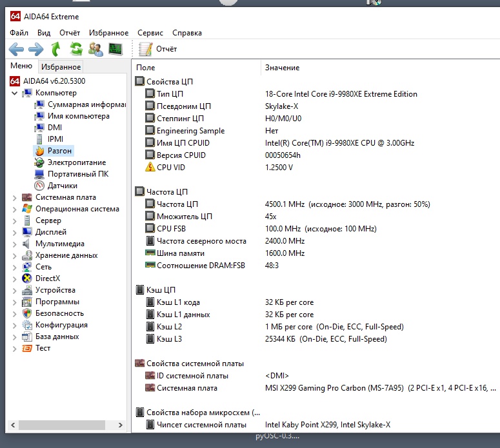Viewport: 500px width, 448px height.
Task: Expand the Операционная система node
Action: (x=14, y=209)
